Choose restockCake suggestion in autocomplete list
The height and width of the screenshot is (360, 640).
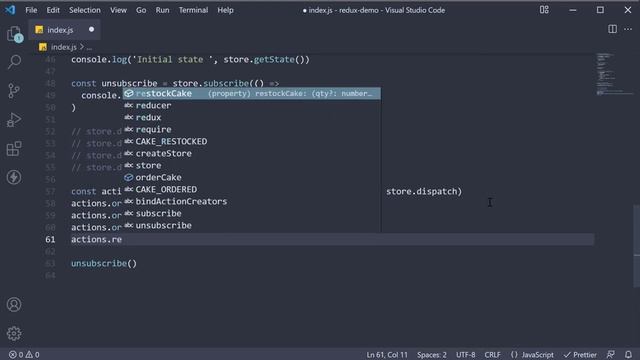[x=252, y=93]
